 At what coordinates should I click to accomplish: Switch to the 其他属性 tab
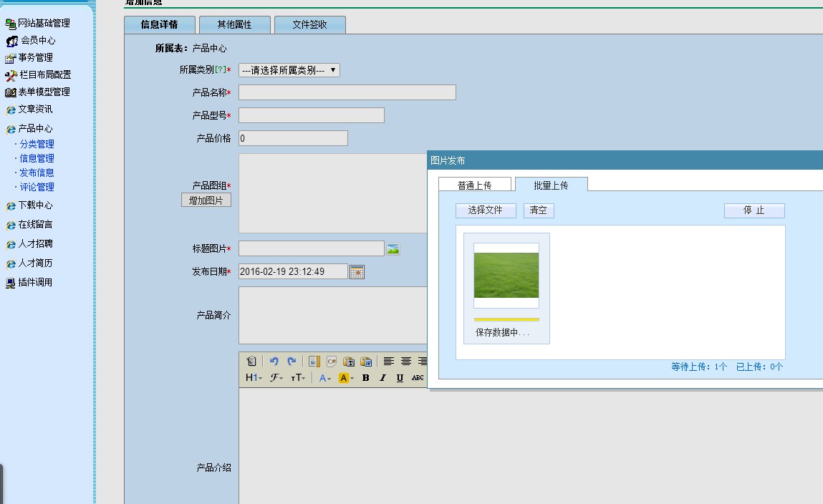(235, 25)
